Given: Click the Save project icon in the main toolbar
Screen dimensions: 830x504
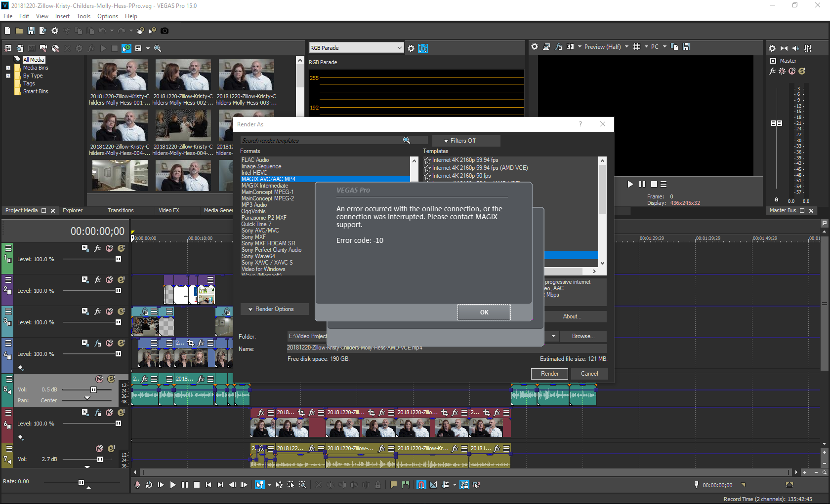Looking at the screenshot, I should pyautogui.click(x=31, y=31).
